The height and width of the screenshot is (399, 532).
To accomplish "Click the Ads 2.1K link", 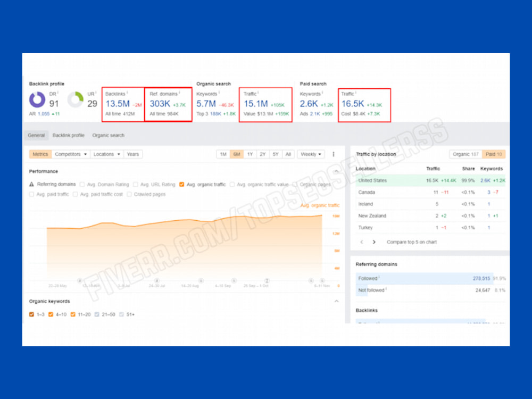I will 315,114.
